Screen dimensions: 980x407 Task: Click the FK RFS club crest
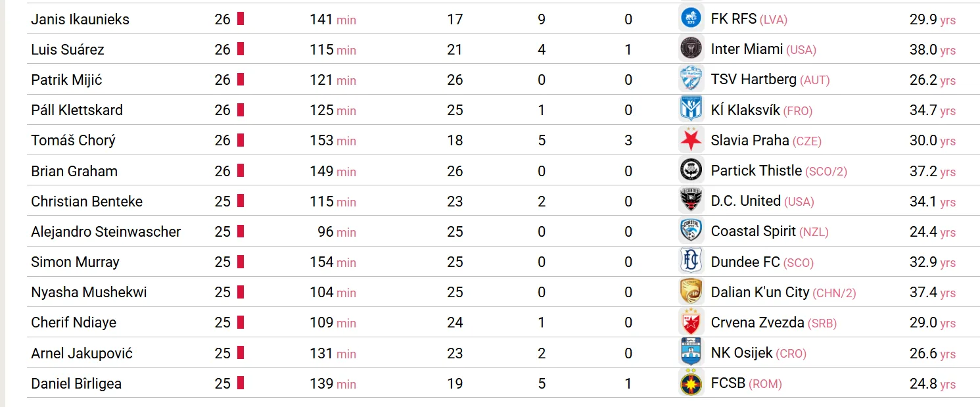[691, 18]
